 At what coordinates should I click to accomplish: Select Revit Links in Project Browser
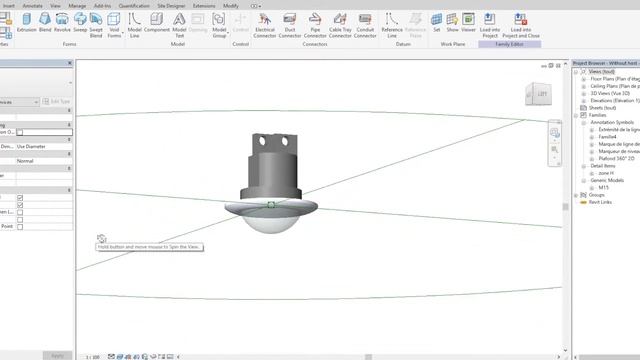[600, 202]
